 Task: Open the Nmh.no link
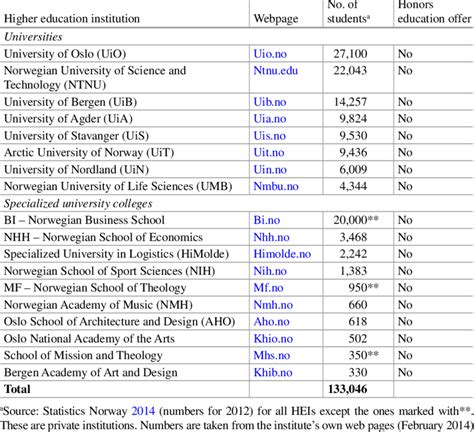coord(273,305)
